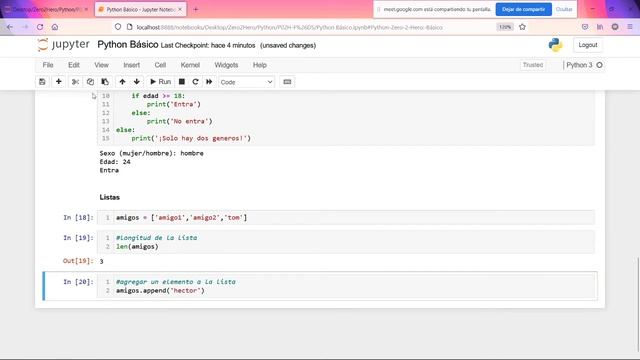Open the Cell menu

click(x=160, y=65)
